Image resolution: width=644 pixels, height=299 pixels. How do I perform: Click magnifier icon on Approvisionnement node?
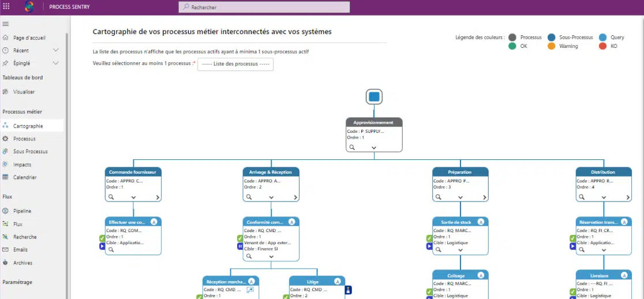353,147
